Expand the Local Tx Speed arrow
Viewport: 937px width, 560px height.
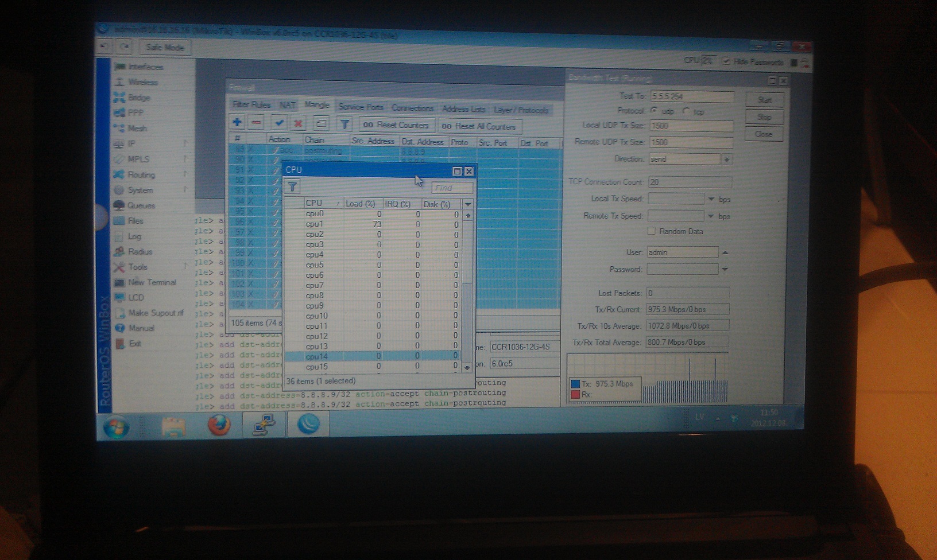tap(711, 199)
